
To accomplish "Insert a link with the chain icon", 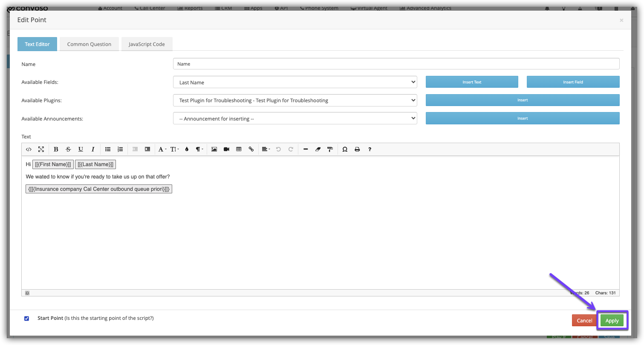I will (251, 149).
